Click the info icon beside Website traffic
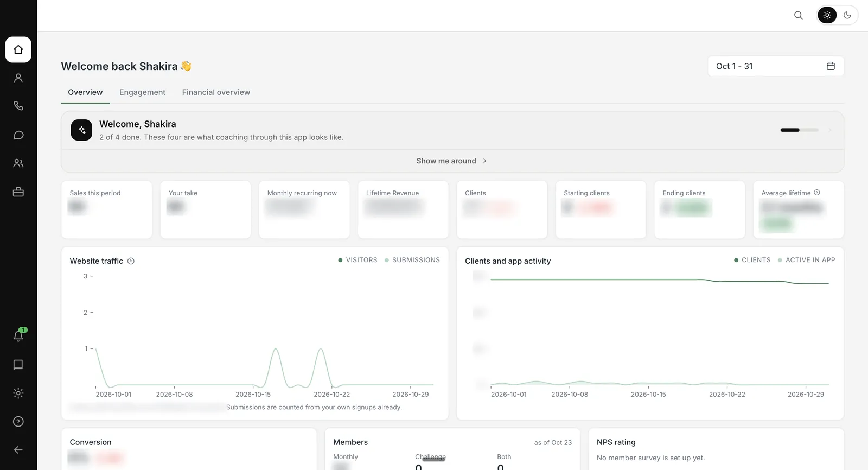The width and height of the screenshot is (868, 470). click(131, 261)
